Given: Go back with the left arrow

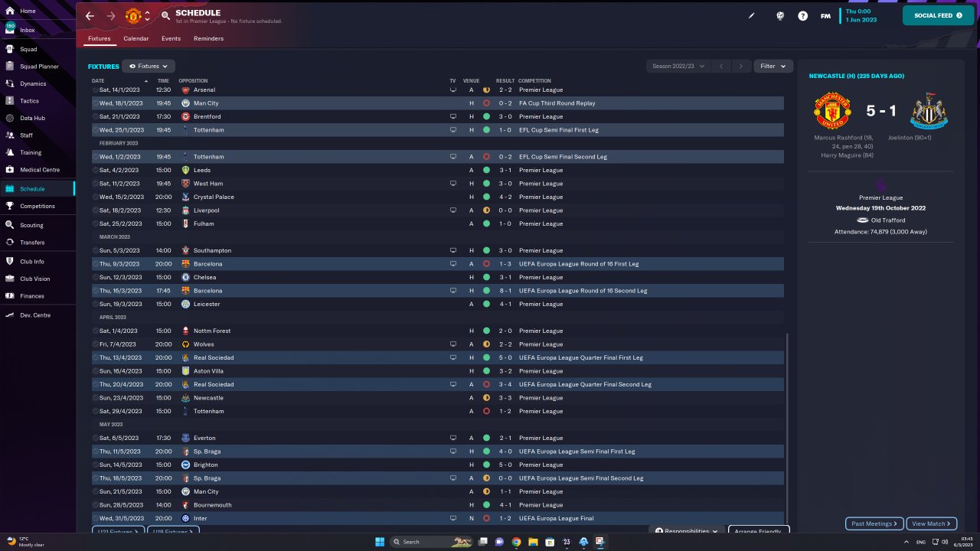Looking at the screenshot, I should click(x=90, y=16).
